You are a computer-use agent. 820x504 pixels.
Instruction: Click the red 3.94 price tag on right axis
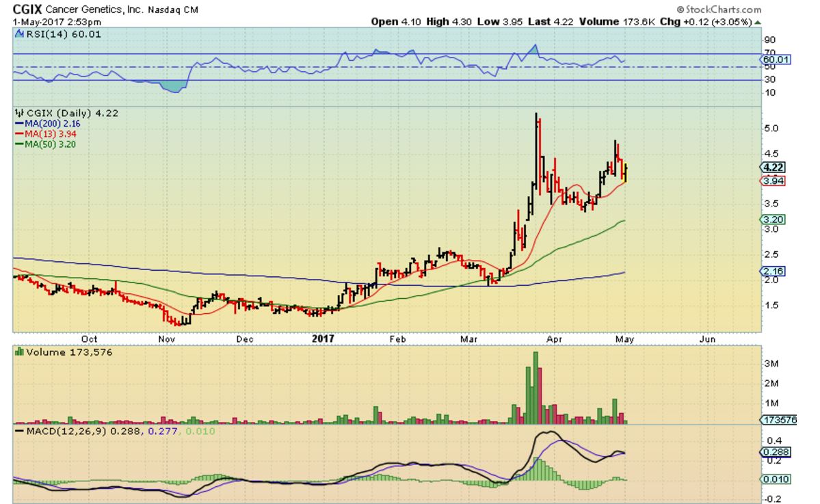(x=773, y=181)
